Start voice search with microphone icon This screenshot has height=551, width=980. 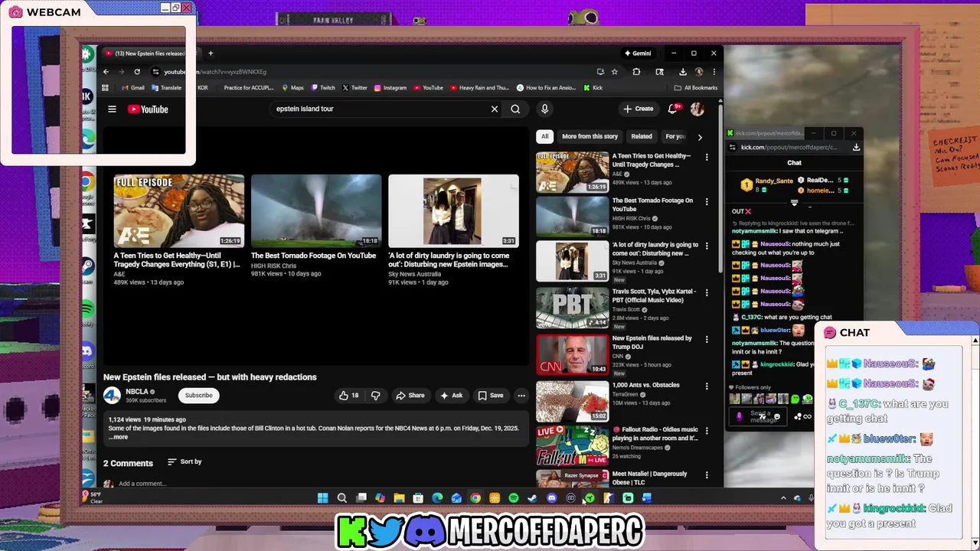point(544,109)
